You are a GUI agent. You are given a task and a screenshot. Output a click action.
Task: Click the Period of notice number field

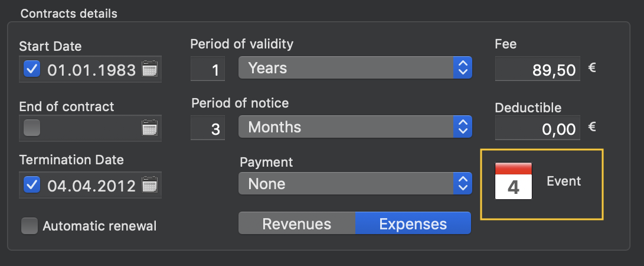(208, 128)
